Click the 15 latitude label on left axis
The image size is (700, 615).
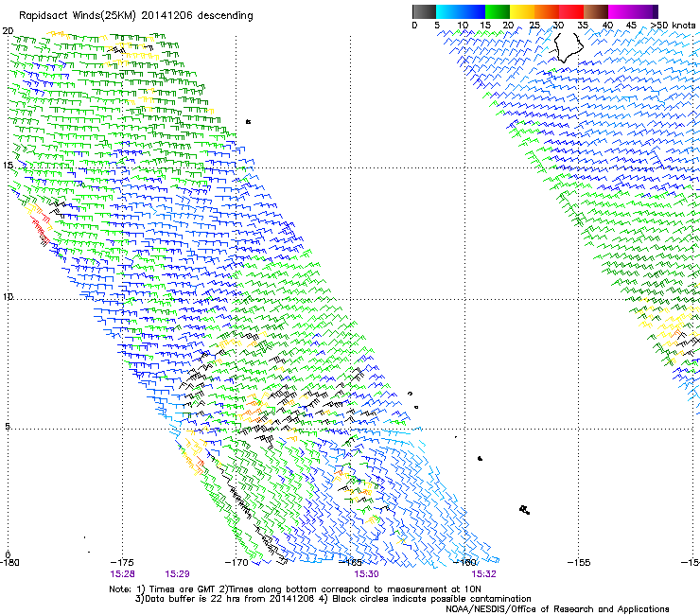pos(8,166)
